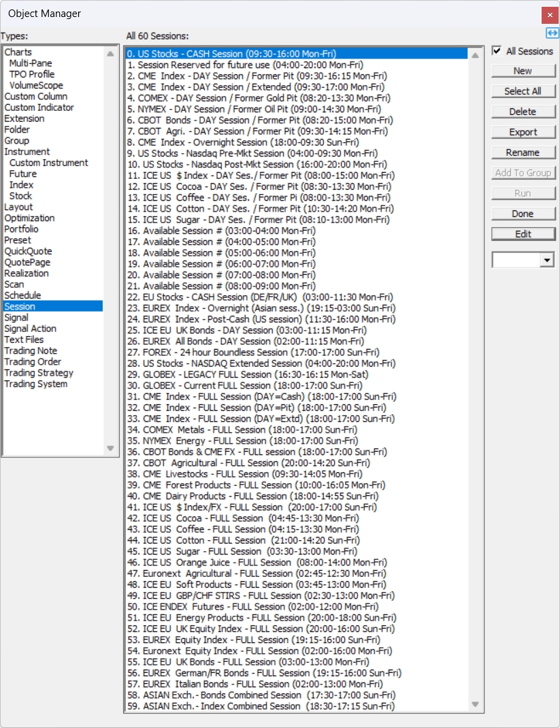560x728 pixels.
Task: Click the Select All button
Action: pyautogui.click(x=523, y=91)
